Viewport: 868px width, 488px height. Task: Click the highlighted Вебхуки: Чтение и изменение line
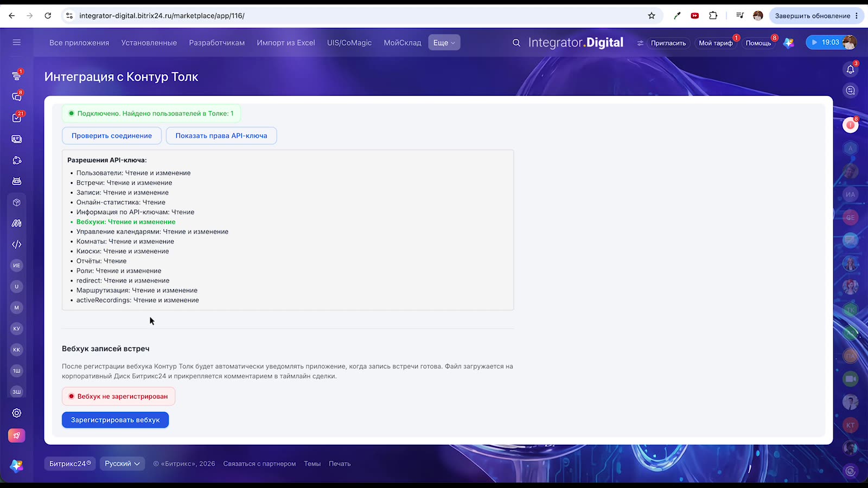click(126, 222)
